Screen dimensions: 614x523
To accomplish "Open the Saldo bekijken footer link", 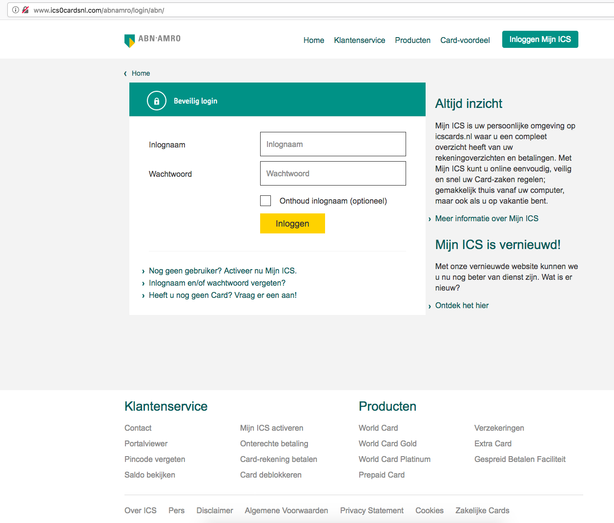I will click(150, 475).
